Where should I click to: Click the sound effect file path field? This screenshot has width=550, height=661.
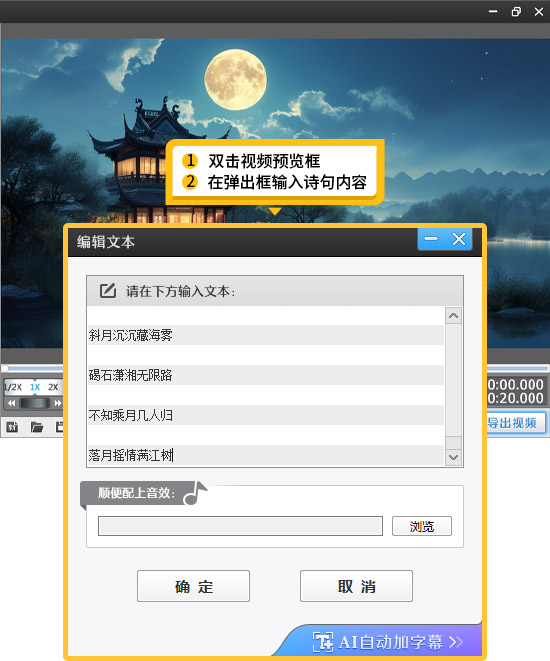pos(240,526)
